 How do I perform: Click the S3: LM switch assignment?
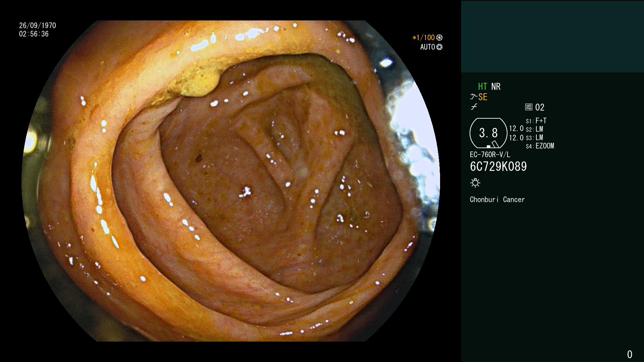[534, 137]
